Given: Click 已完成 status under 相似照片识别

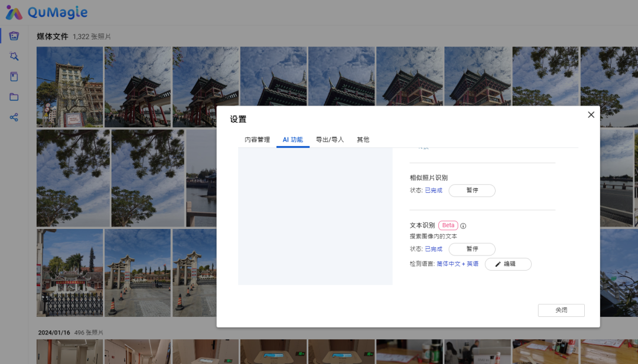Looking at the screenshot, I should (434, 190).
